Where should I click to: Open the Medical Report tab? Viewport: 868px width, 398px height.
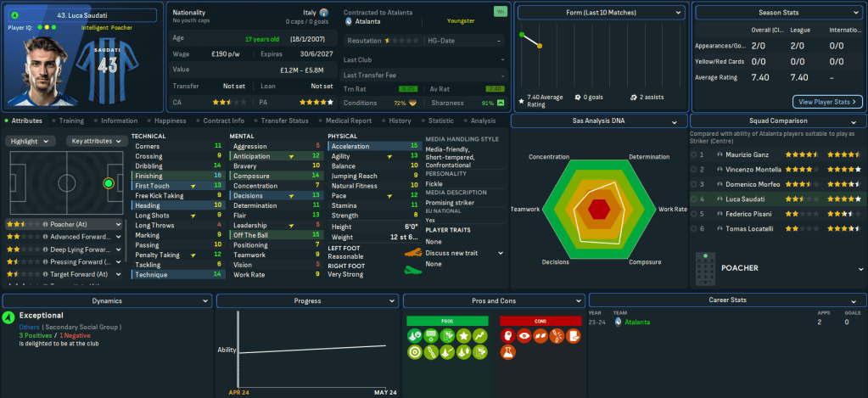[x=348, y=121]
